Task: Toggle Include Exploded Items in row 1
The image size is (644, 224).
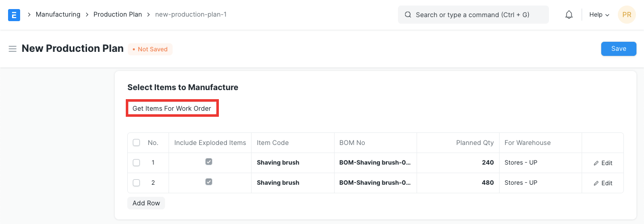Action: click(209, 162)
